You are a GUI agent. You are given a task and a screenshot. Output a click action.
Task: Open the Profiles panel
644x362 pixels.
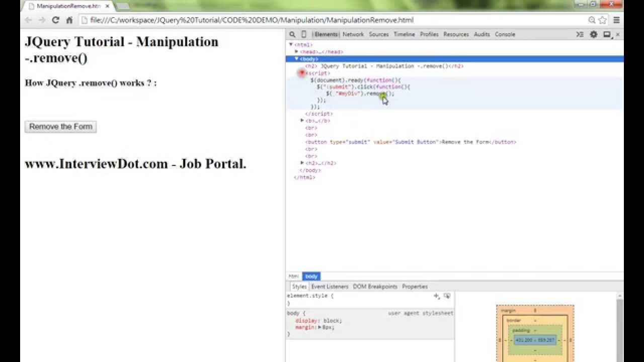pyautogui.click(x=429, y=34)
